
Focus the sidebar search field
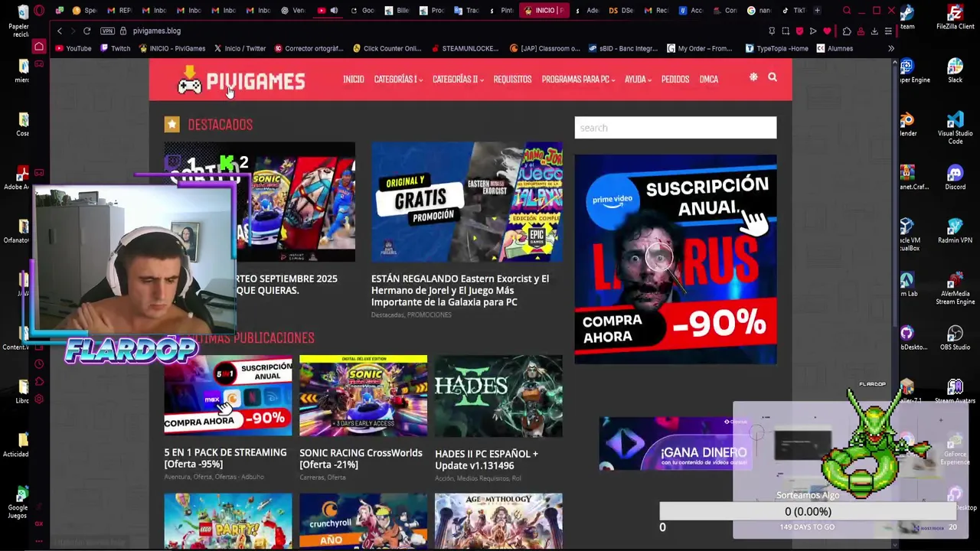(x=675, y=128)
